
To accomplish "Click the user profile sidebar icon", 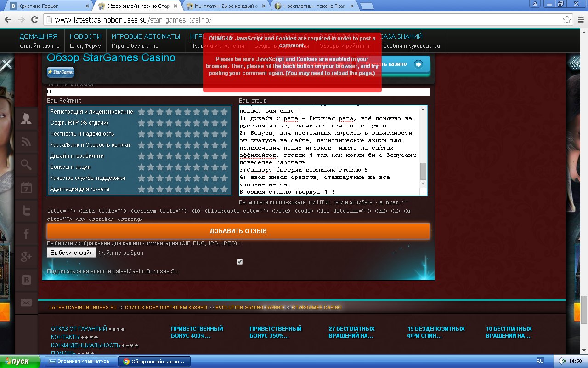I will (x=26, y=119).
